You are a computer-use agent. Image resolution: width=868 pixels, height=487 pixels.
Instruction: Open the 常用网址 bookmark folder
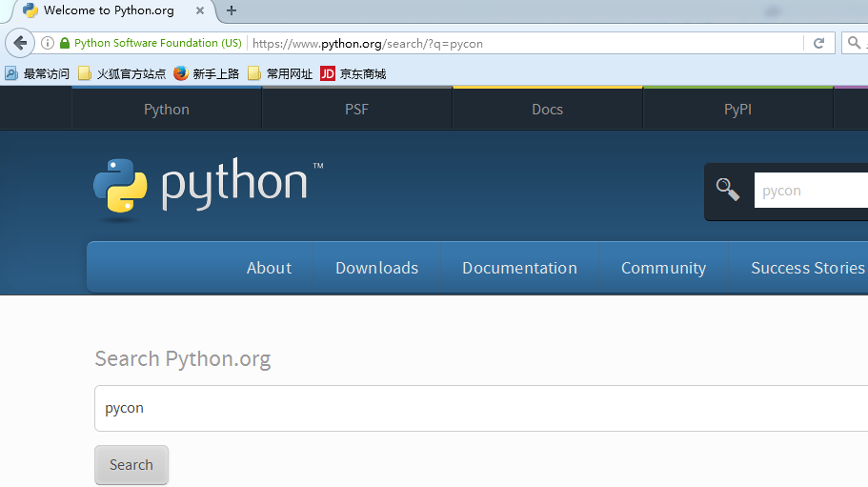click(x=280, y=73)
